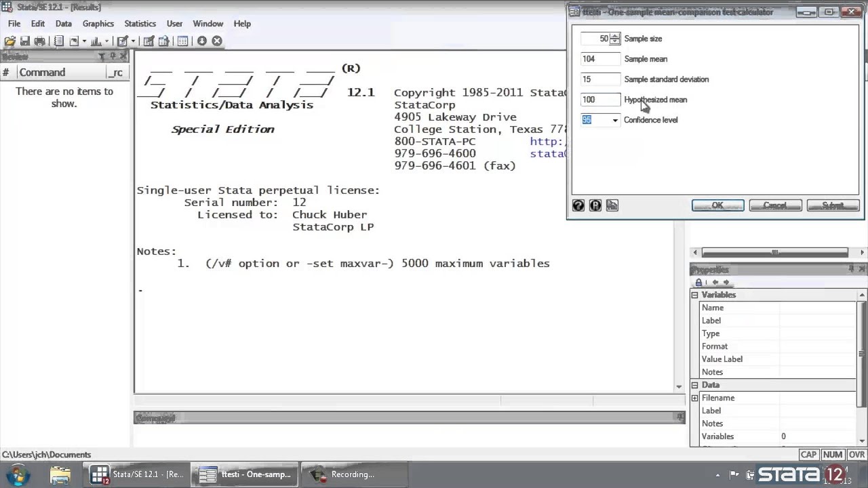Switch to ttesti dialog taskbar button

pos(245,474)
